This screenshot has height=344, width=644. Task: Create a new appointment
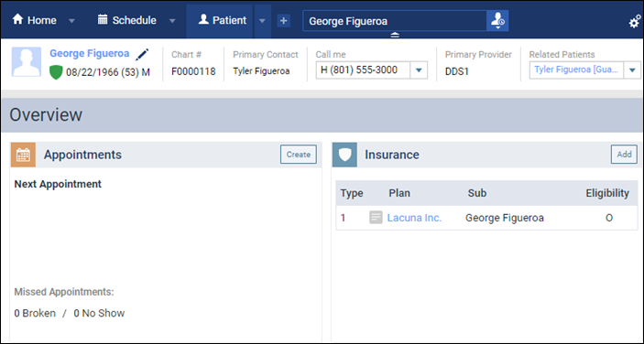coord(299,155)
